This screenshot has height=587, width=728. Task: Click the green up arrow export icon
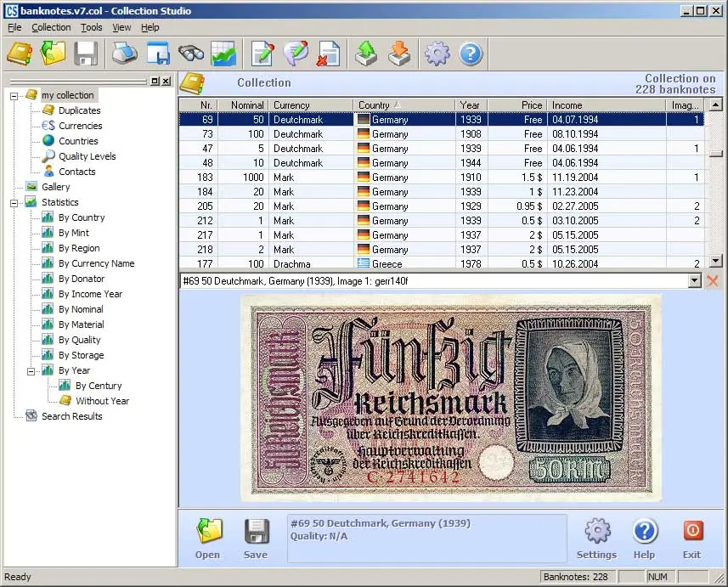tap(366, 54)
